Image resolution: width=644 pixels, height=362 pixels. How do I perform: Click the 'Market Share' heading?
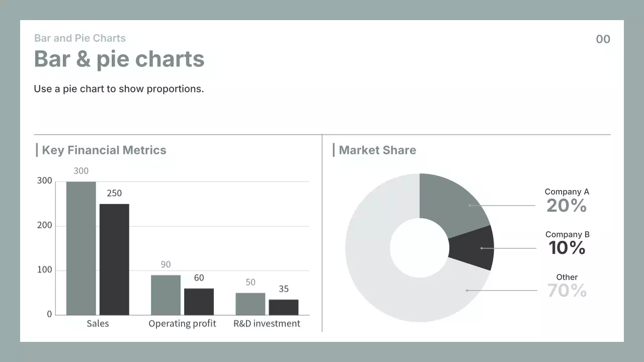click(377, 150)
